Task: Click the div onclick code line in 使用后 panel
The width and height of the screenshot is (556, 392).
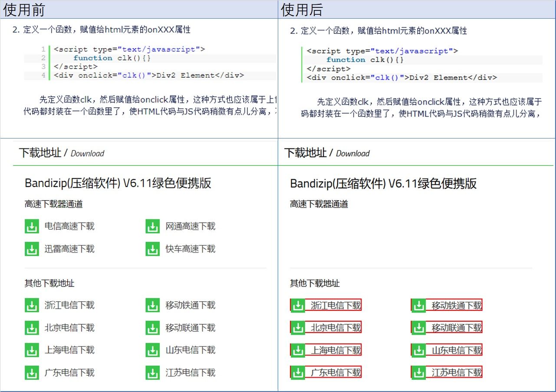Action: pyautogui.click(x=402, y=78)
